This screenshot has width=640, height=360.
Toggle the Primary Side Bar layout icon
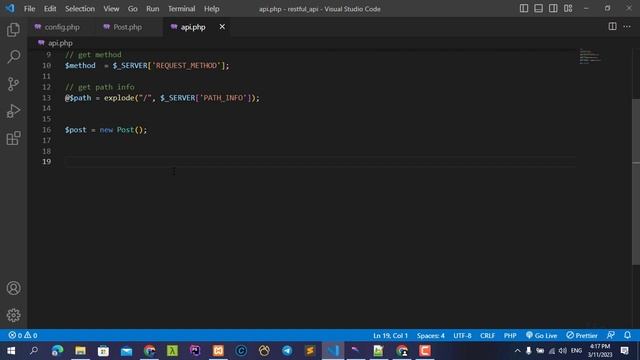pos(524,9)
